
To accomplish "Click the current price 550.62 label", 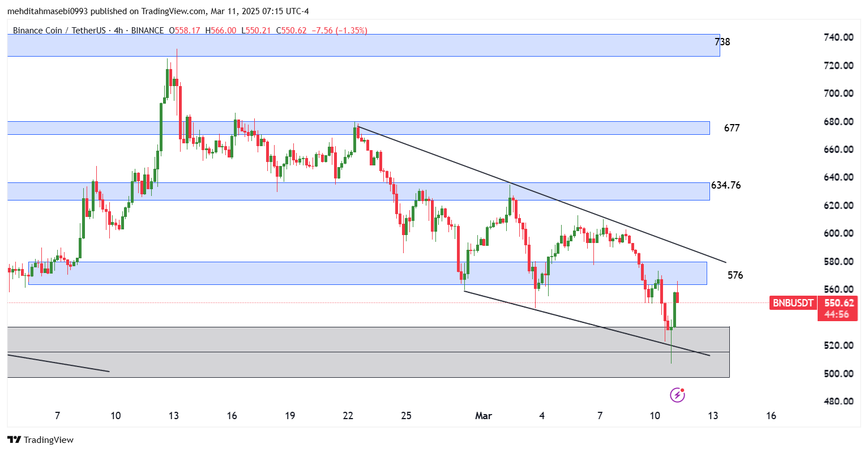I will 839,303.
